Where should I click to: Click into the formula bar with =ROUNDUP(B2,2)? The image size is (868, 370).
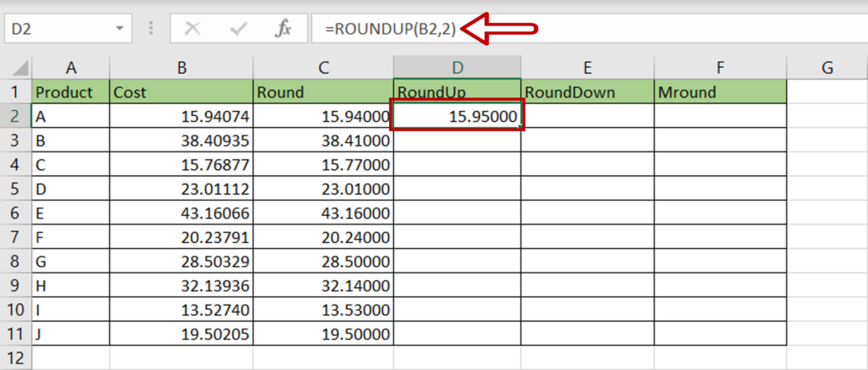(x=590, y=29)
